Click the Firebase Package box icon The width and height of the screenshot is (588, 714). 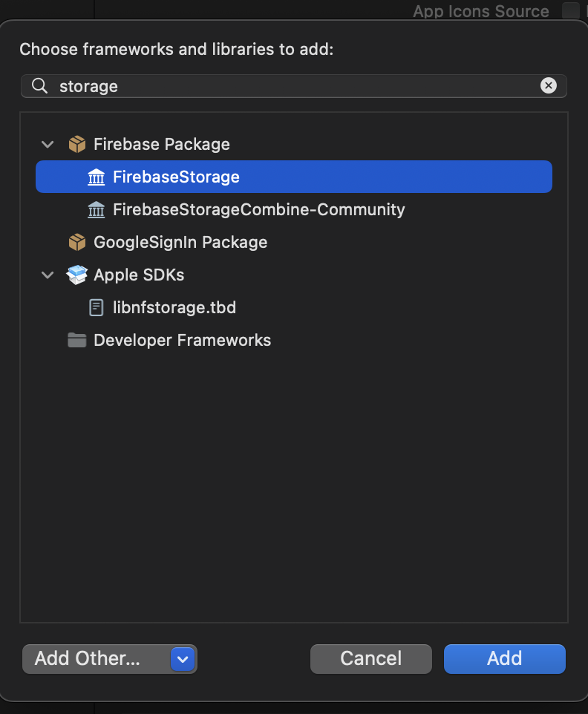76,144
